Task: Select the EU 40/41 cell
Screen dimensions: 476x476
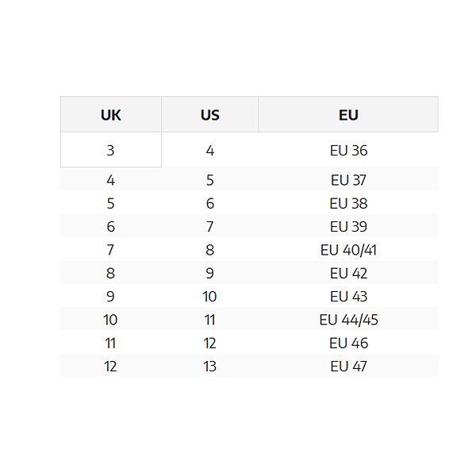Action: pyautogui.click(x=348, y=250)
